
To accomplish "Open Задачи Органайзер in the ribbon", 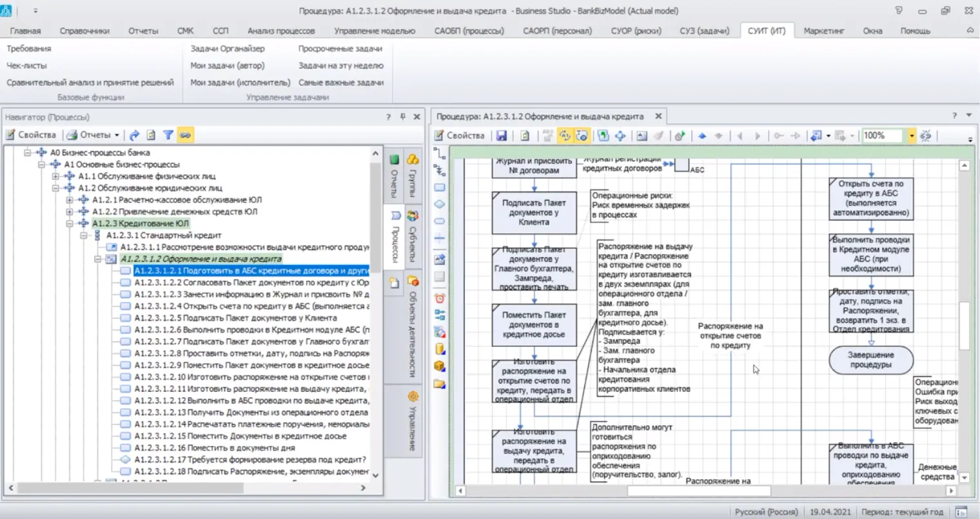I will click(228, 48).
